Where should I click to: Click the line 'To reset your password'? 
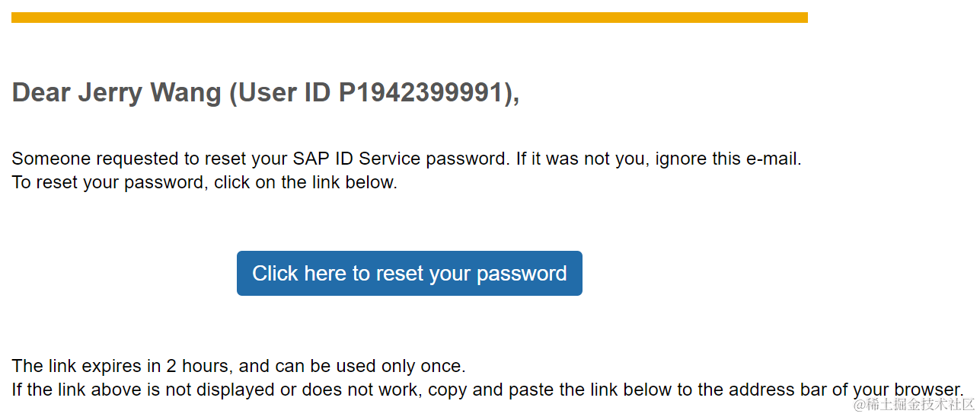(110, 183)
